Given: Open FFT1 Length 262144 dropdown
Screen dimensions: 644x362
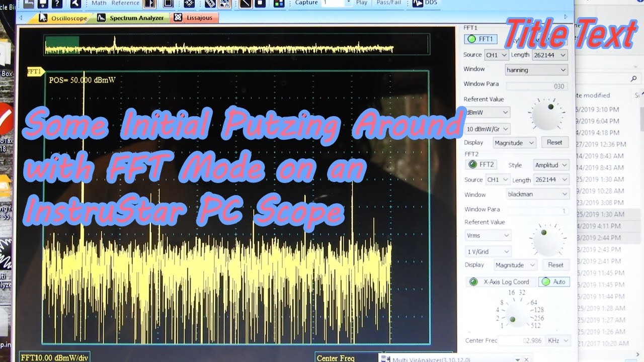Looking at the screenshot, I should [x=550, y=55].
